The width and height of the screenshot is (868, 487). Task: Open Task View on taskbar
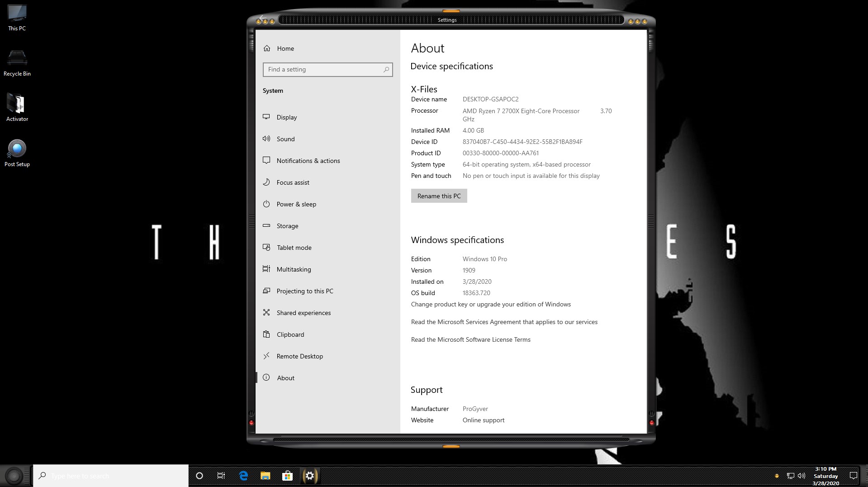[x=221, y=476]
